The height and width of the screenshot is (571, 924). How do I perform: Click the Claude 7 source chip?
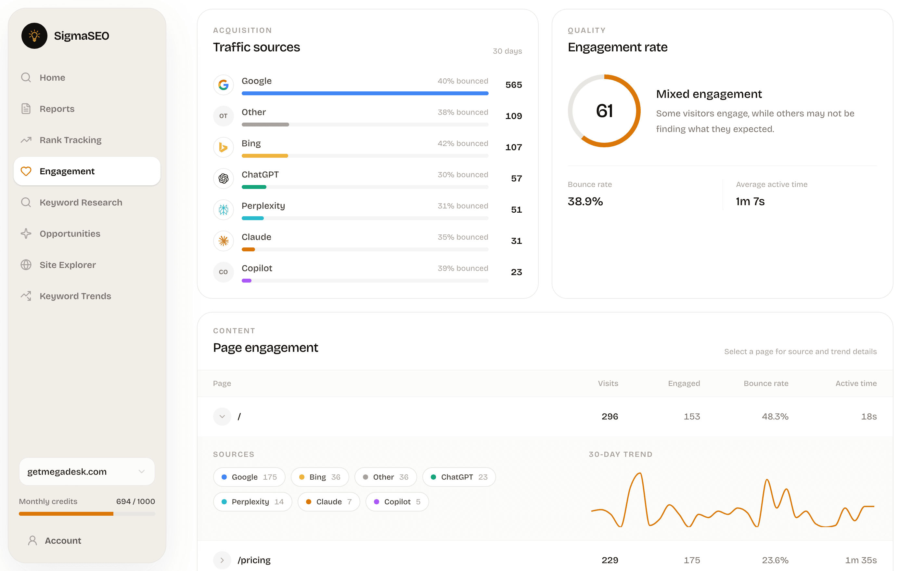tap(328, 502)
